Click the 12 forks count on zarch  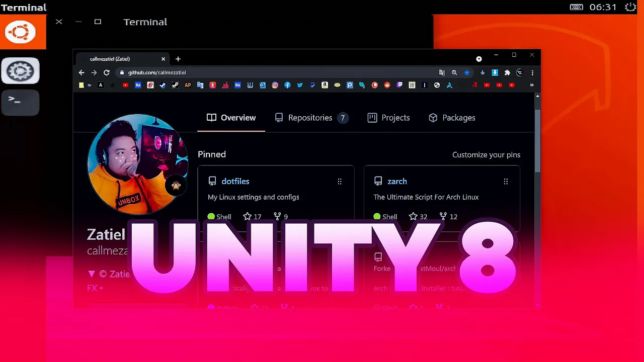pyautogui.click(x=448, y=217)
